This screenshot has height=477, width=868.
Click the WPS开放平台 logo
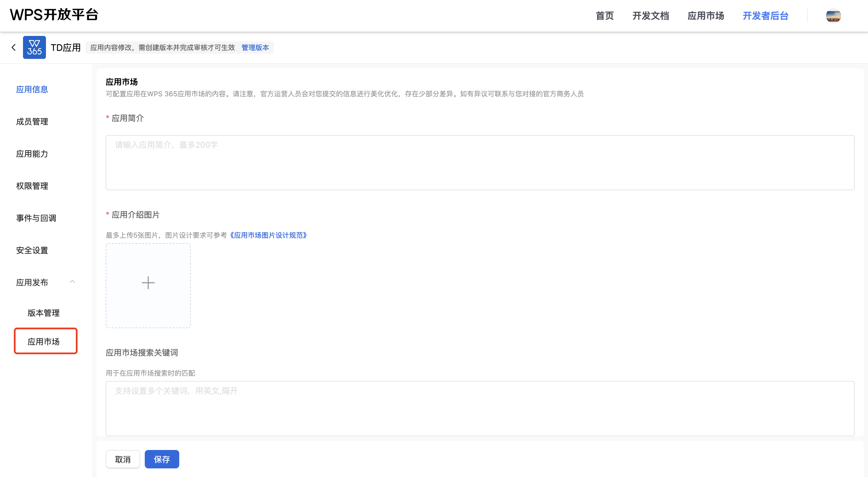54,15
